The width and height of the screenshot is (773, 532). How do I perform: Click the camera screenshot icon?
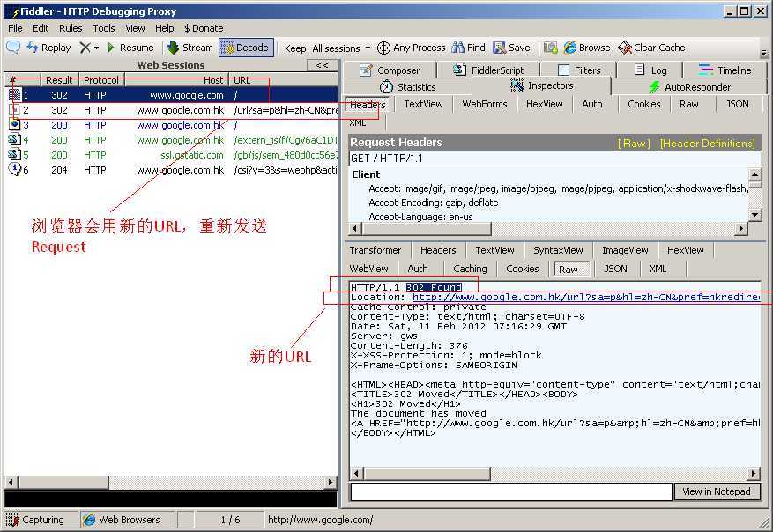point(550,48)
